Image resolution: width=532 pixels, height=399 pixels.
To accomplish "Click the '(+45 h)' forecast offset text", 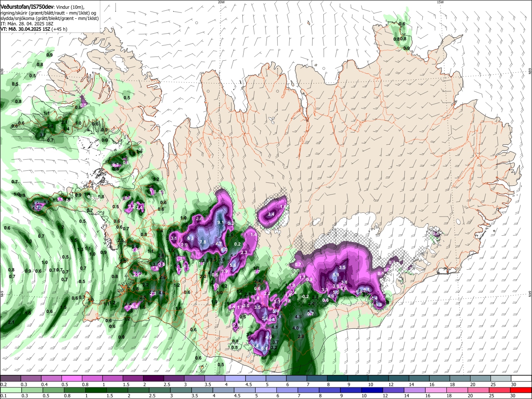I will point(59,29).
